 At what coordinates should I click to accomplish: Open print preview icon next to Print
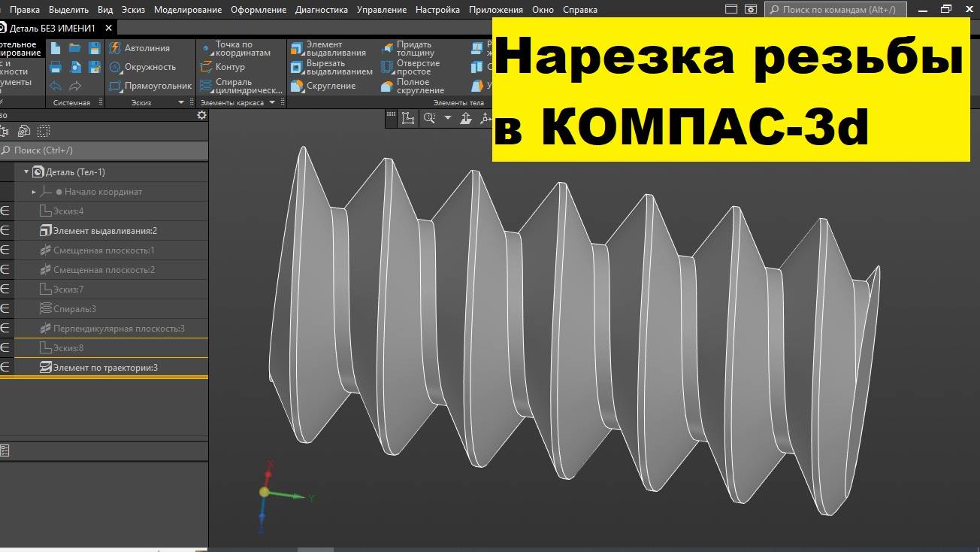coord(75,67)
